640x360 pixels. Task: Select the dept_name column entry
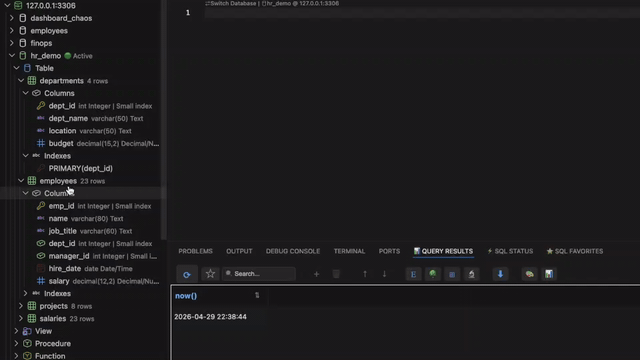[96, 118]
